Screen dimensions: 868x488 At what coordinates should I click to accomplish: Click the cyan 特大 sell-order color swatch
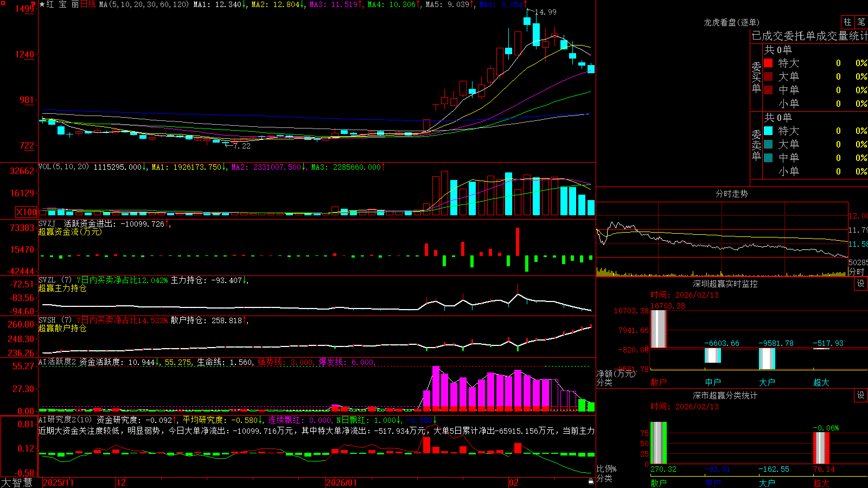click(768, 131)
